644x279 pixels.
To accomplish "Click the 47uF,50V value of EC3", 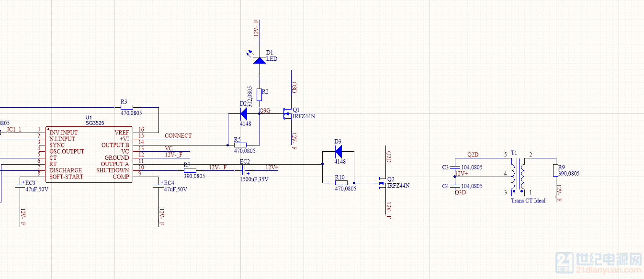I will (37, 189).
